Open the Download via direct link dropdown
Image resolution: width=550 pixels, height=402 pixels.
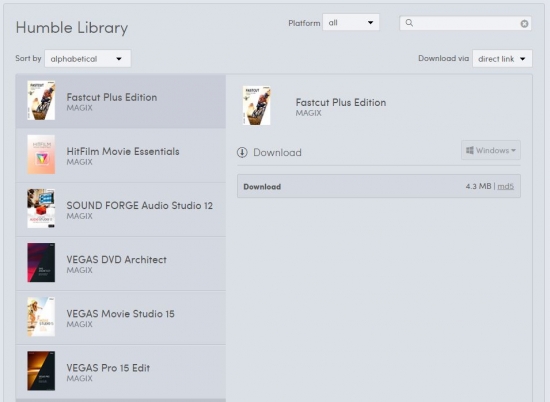tap(502, 59)
